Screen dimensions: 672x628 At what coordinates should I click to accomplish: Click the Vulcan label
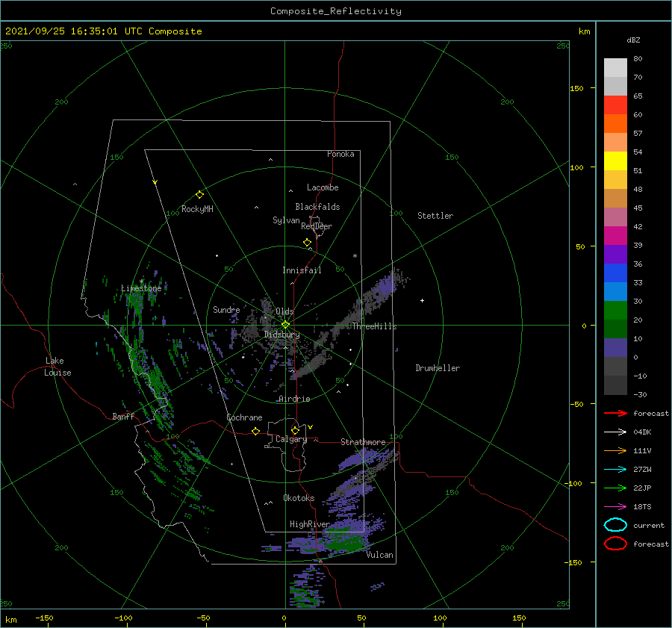[380, 555]
